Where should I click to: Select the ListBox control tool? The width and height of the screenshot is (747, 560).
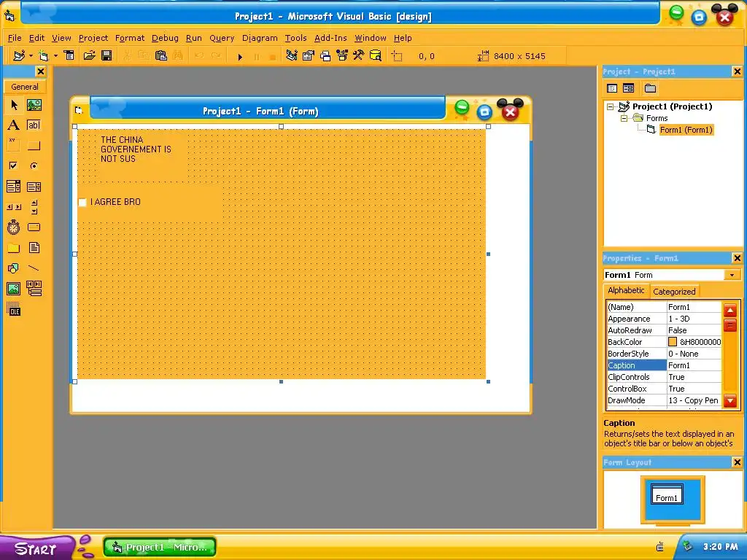pyautogui.click(x=34, y=186)
